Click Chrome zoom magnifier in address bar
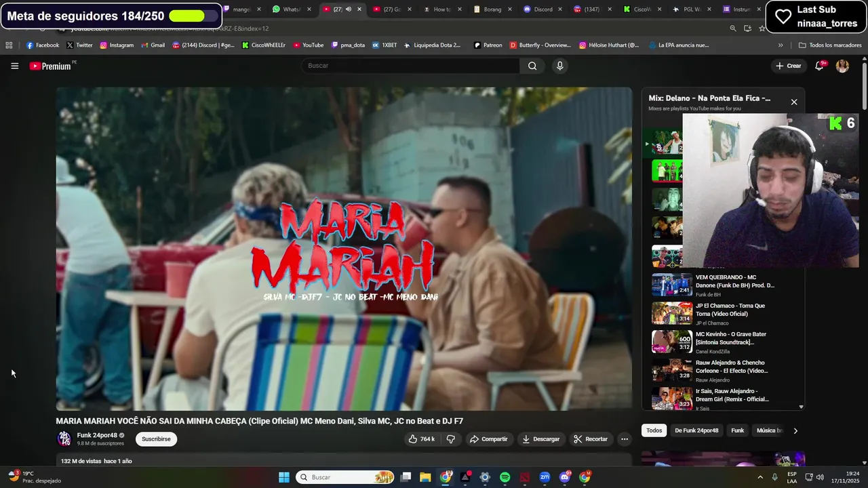This screenshot has width=868, height=488. click(x=733, y=28)
